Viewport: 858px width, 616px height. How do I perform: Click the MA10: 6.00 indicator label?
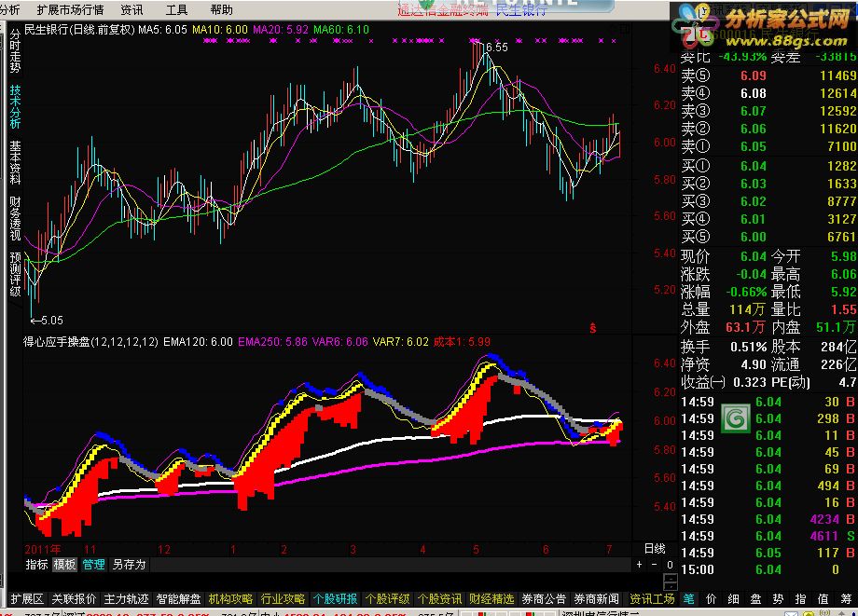pos(220,30)
